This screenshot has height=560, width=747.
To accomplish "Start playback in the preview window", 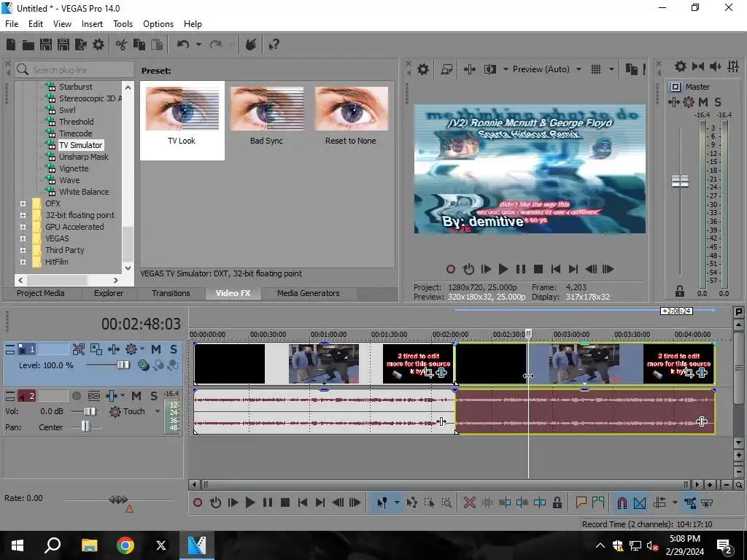I will tap(503, 269).
